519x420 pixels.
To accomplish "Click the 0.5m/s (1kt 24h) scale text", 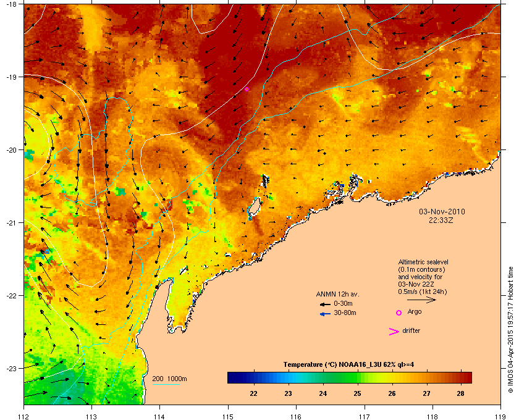I will pos(423,292).
